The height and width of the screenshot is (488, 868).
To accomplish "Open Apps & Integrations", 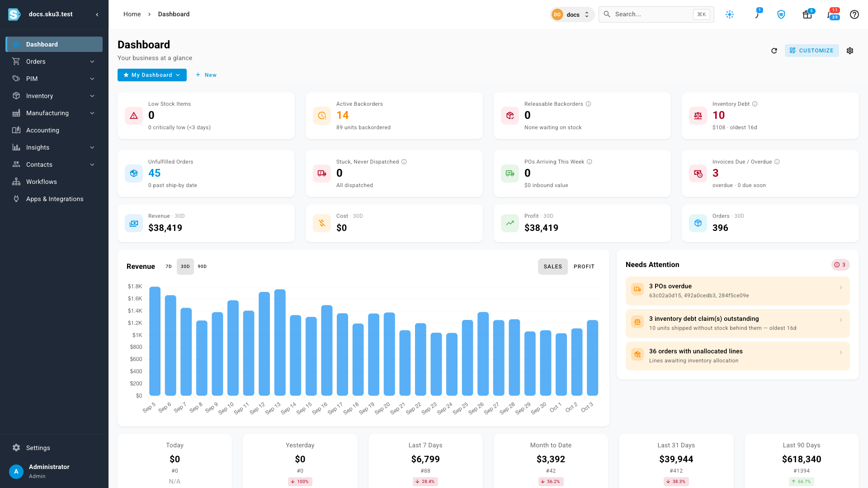I will [x=54, y=199].
